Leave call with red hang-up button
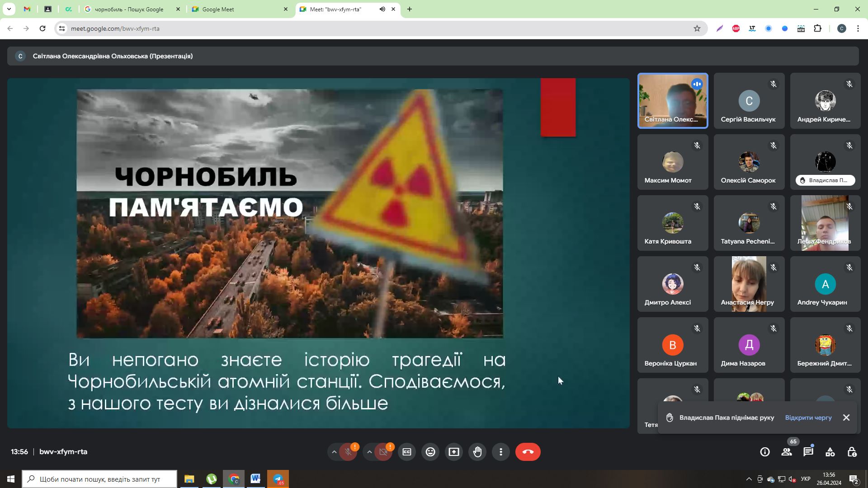Screen dimensions: 868x488 click(x=528, y=452)
